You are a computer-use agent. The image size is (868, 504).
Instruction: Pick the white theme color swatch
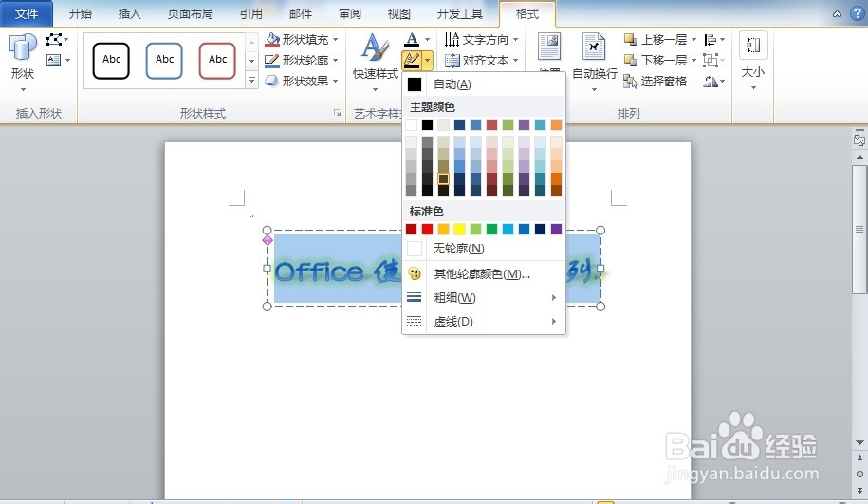(412, 124)
